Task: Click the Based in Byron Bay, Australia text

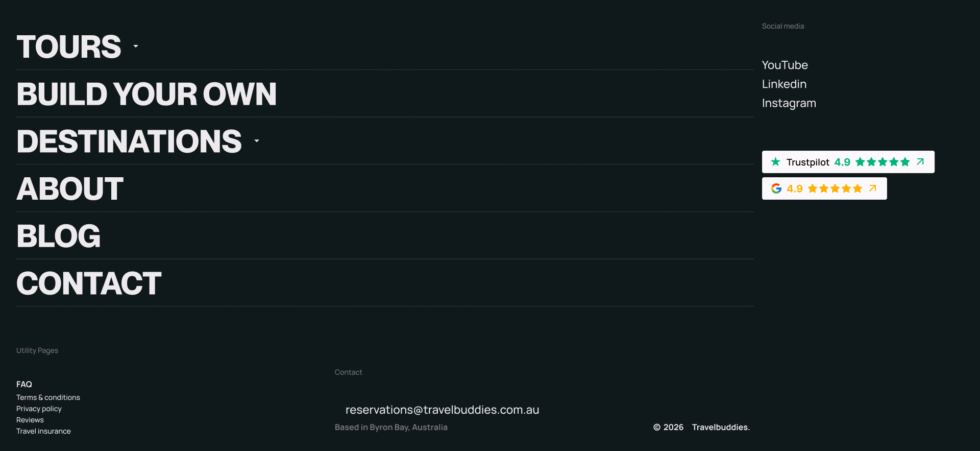Action: pos(391,427)
